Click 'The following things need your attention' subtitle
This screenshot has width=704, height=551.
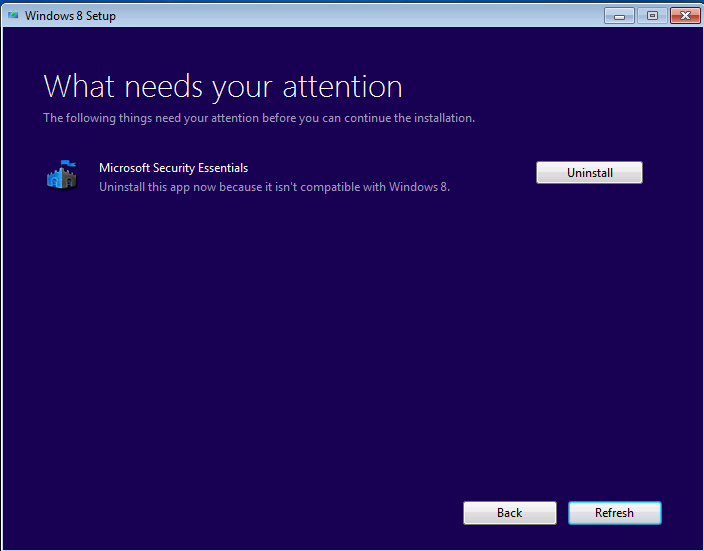click(258, 118)
